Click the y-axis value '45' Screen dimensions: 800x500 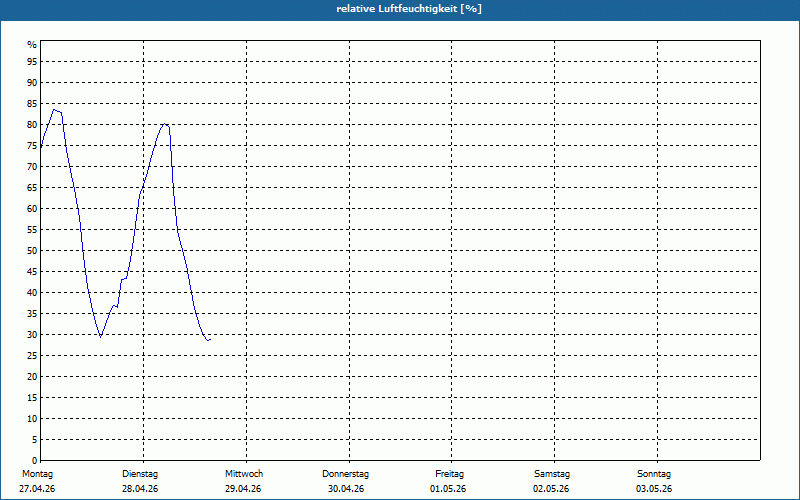[x=32, y=271]
